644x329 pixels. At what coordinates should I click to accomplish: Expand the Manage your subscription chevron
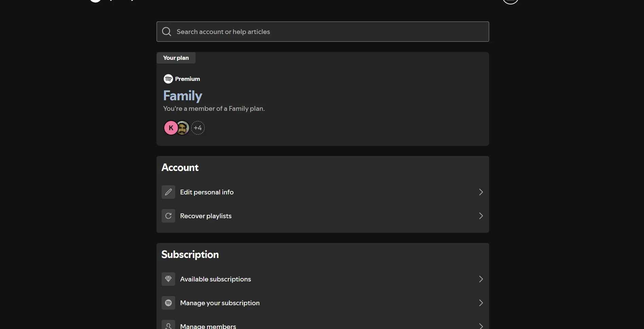click(x=481, y=303)
